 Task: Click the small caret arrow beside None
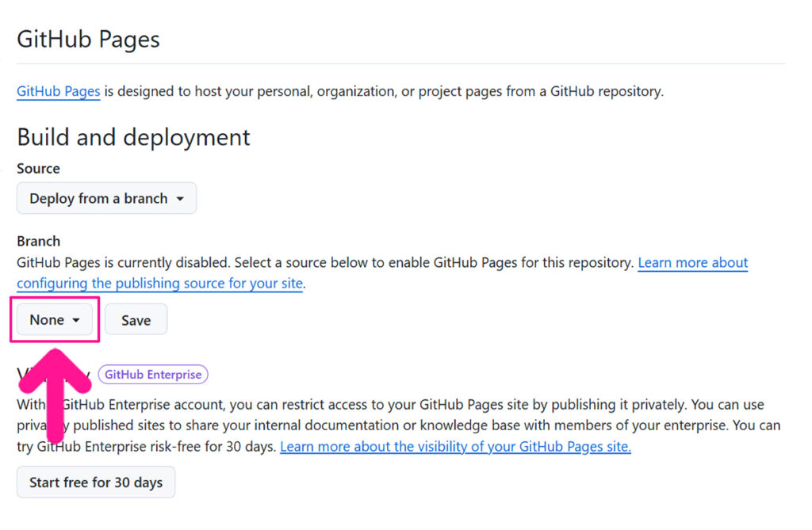click(76, 320)
